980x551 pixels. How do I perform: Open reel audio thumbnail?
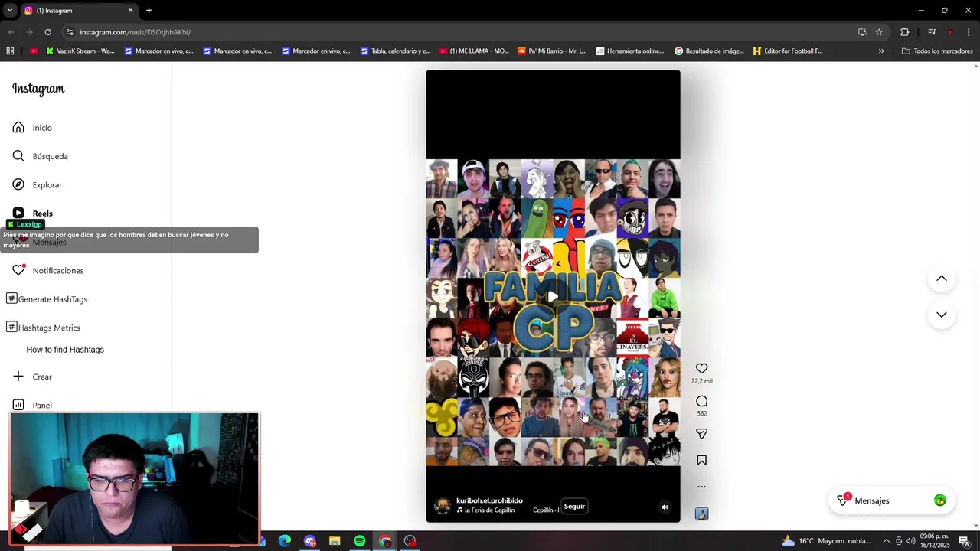click(x=701, y=514)
